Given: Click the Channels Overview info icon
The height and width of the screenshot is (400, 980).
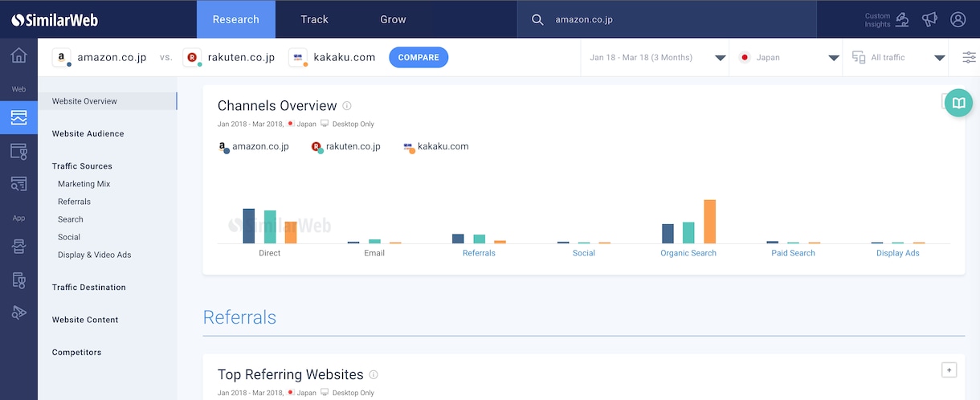Looking at the screenshot, I should coord(347,106).
